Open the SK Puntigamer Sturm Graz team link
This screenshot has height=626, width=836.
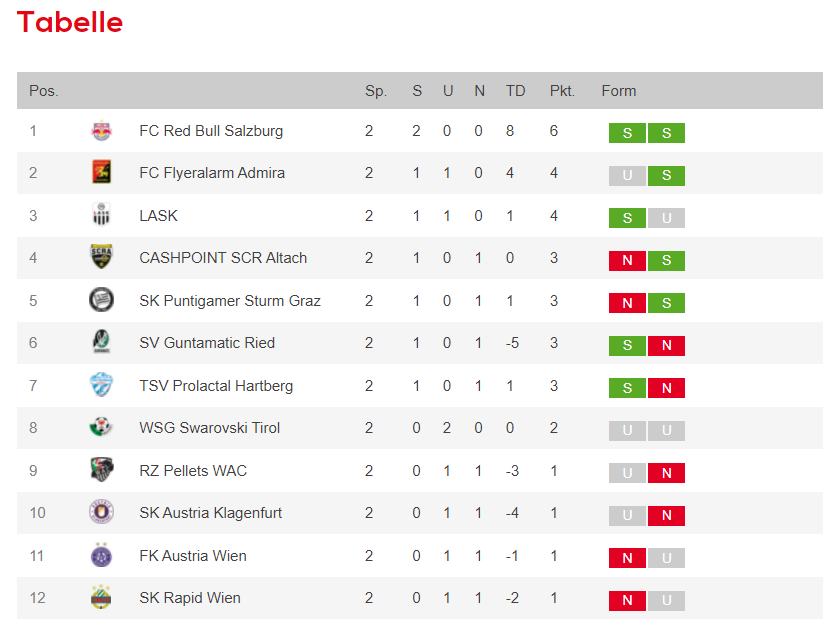(x=230, y=301)
